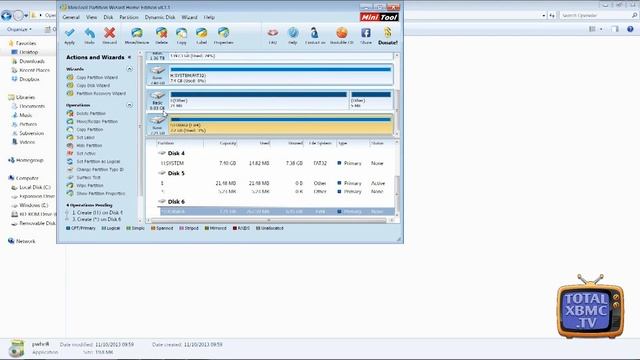Click the Set Active operation icon
Viewport: 640px width, 360px height.
pyautogui.click(x=70, y=153)
